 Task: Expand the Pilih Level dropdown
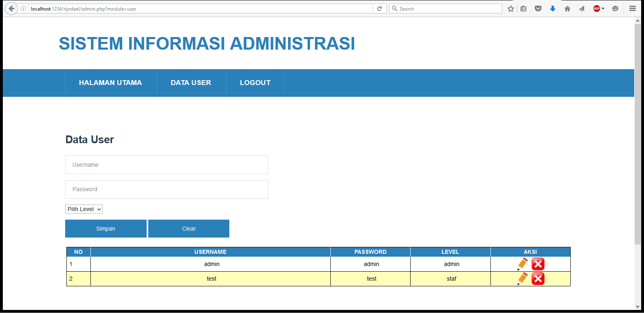(84, 209)
